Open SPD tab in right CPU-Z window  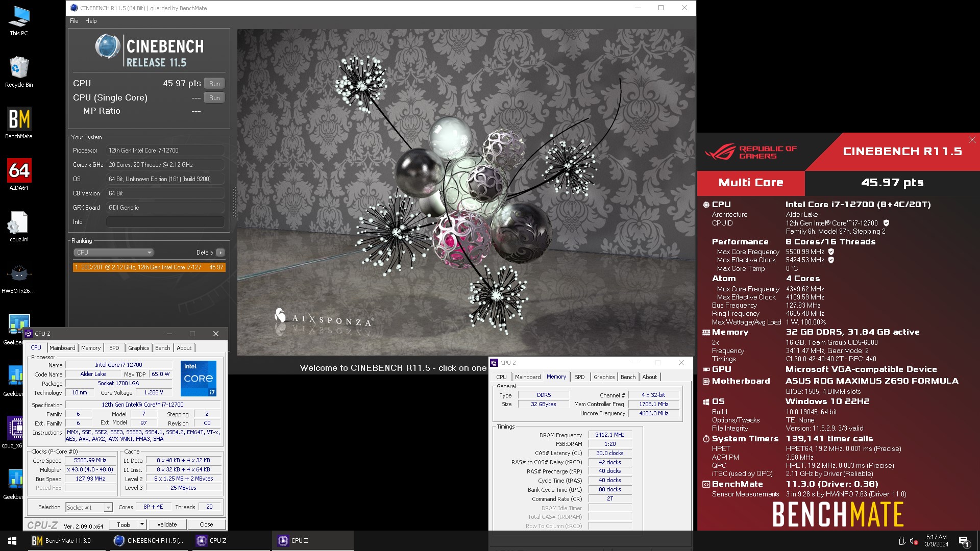580,377
